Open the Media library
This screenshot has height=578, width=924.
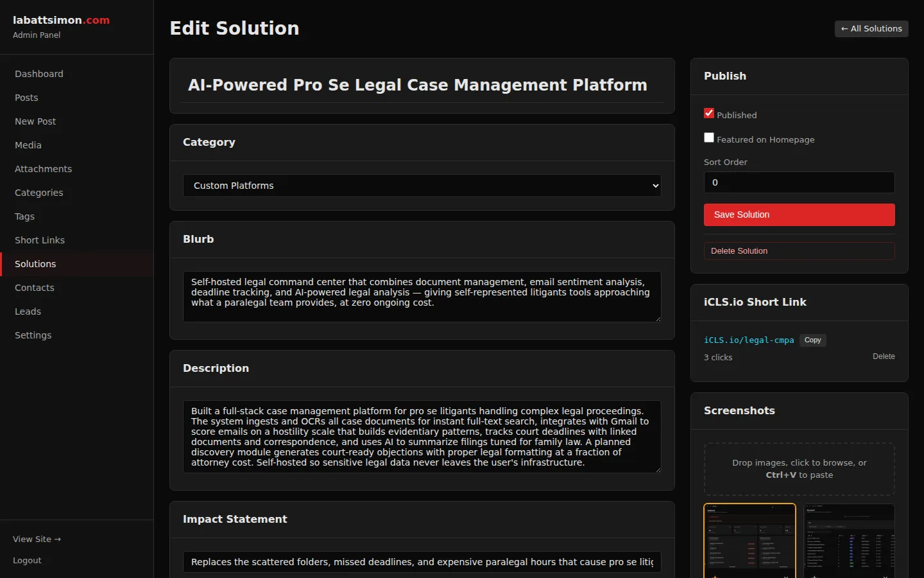point(28,145)
